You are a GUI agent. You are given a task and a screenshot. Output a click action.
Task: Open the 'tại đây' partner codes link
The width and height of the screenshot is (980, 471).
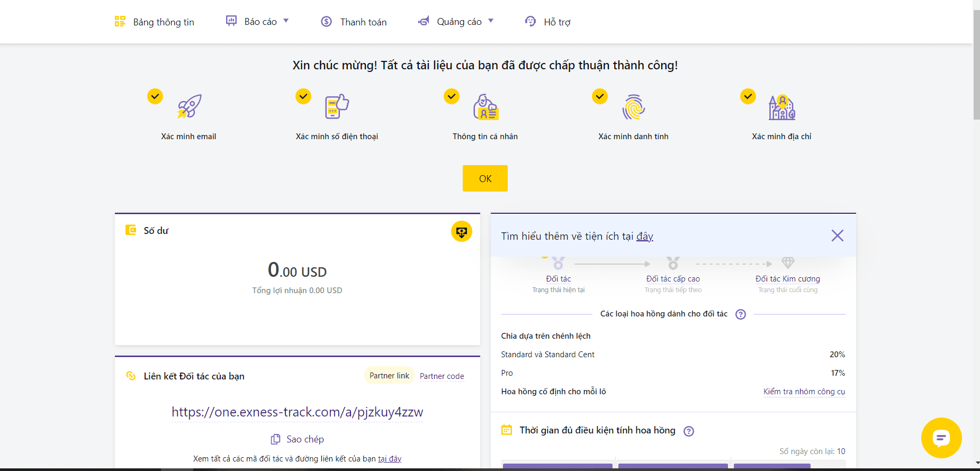(390, 459)
